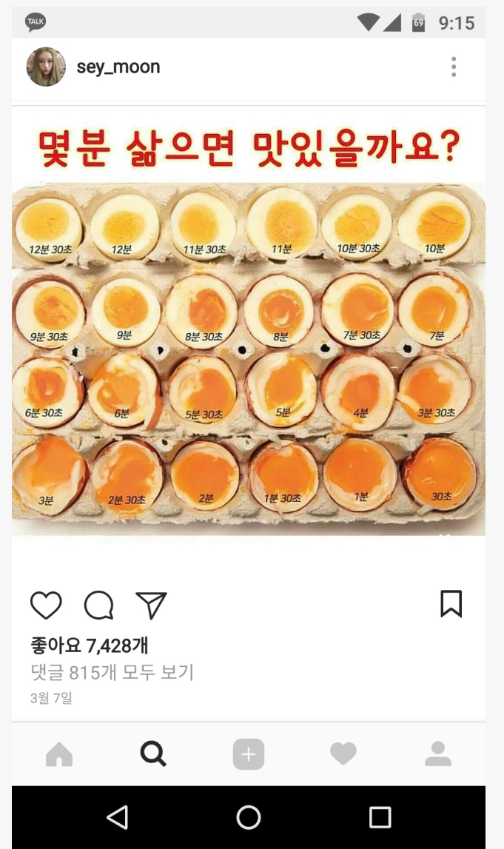Show likes list 좋아요 7,428개
This screenshot has width=504, height=849.
[x=90, y=645]
